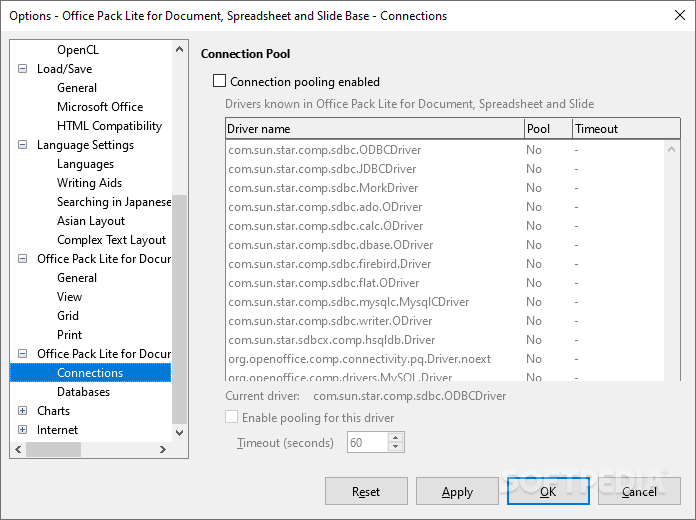Open the Databases options page
The height and width of the screenshot is (520, 696).
click(x=83, y=392)
